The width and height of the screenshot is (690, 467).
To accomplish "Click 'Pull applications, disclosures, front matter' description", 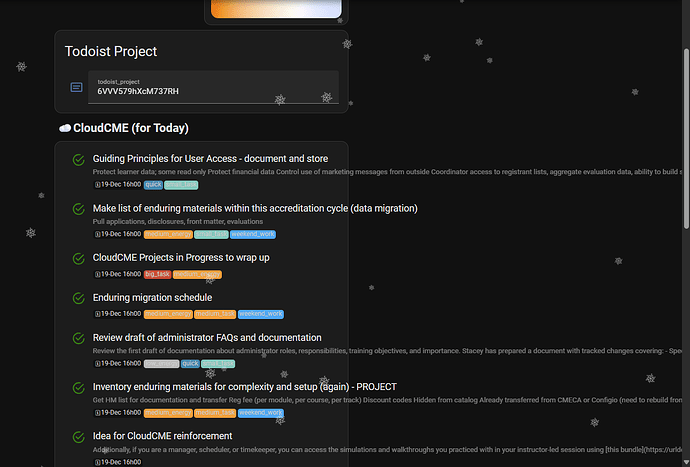I will click(178, 221).
